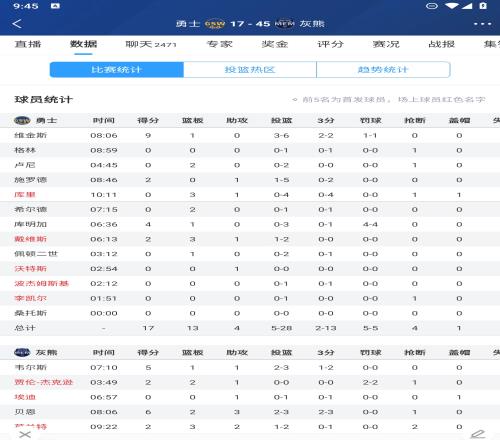The height and width of the screenshot is (440, 500).
Task: Open player 维金斯 row
Action: 250,135
